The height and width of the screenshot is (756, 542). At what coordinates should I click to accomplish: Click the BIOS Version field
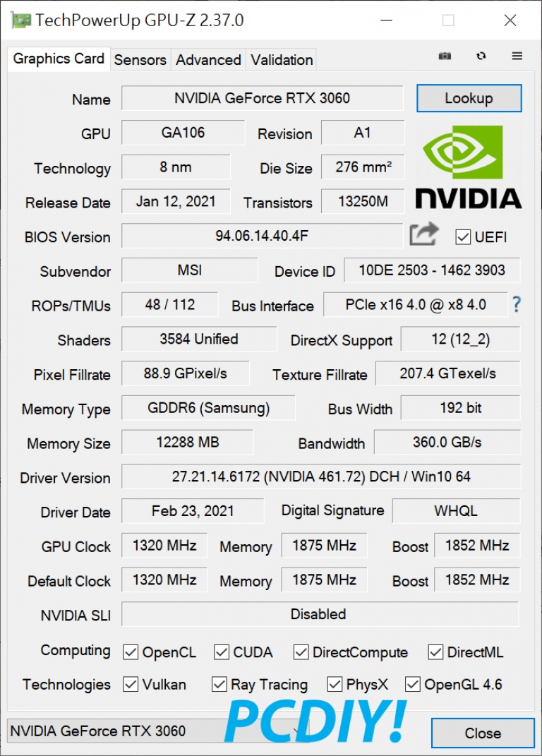(x=262, y=236)
